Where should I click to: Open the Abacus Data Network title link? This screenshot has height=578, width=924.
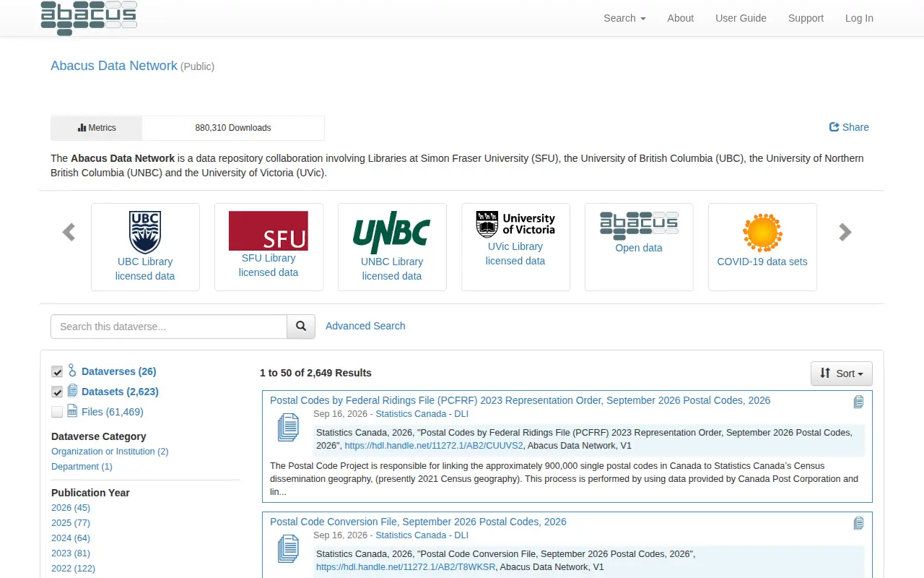(x=114, y=66)
